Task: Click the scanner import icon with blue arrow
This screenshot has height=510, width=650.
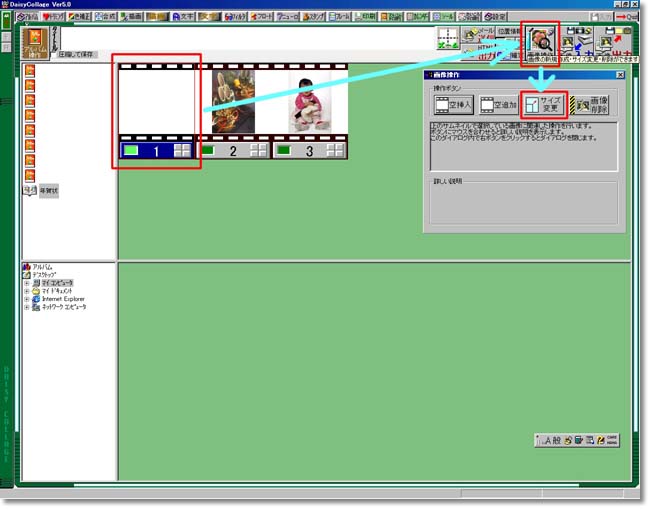Action: pos(575,42)
